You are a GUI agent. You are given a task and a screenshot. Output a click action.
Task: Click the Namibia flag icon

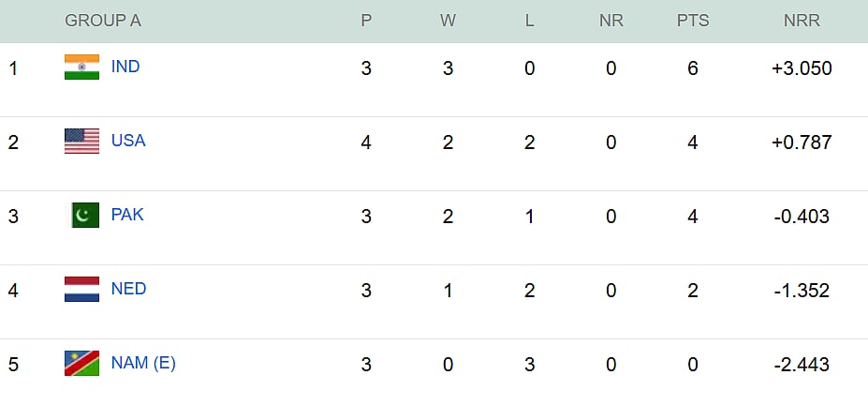(x=81, y=364)
